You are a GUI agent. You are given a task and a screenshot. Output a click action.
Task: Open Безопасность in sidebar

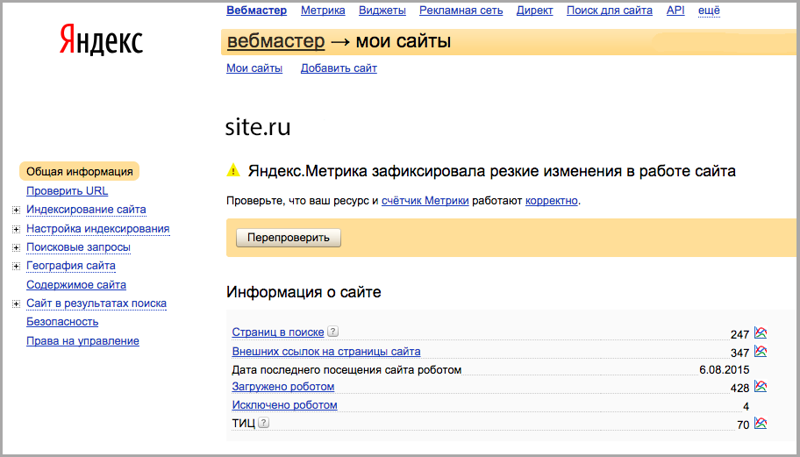pyautogui.click(x=62, y=322)
